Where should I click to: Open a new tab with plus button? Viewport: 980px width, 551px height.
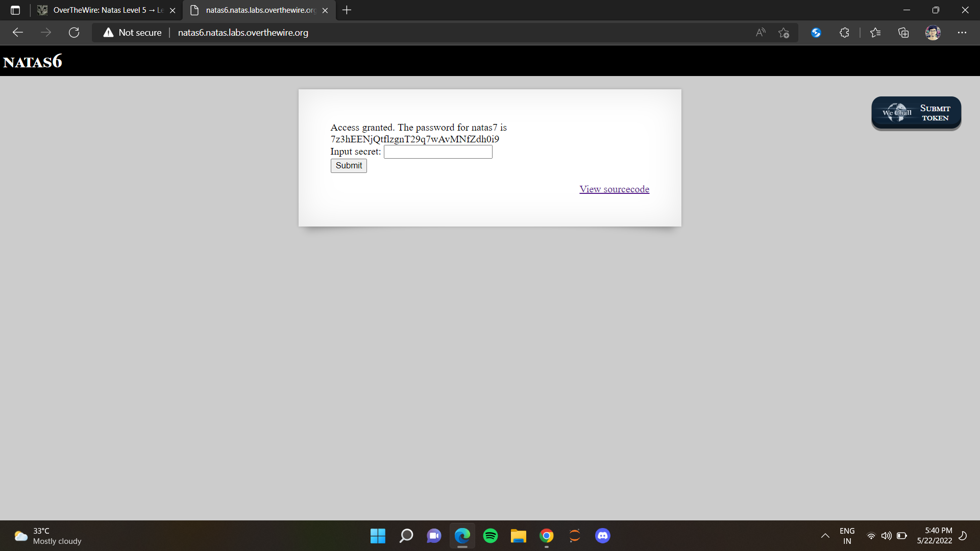click(347, 10)
